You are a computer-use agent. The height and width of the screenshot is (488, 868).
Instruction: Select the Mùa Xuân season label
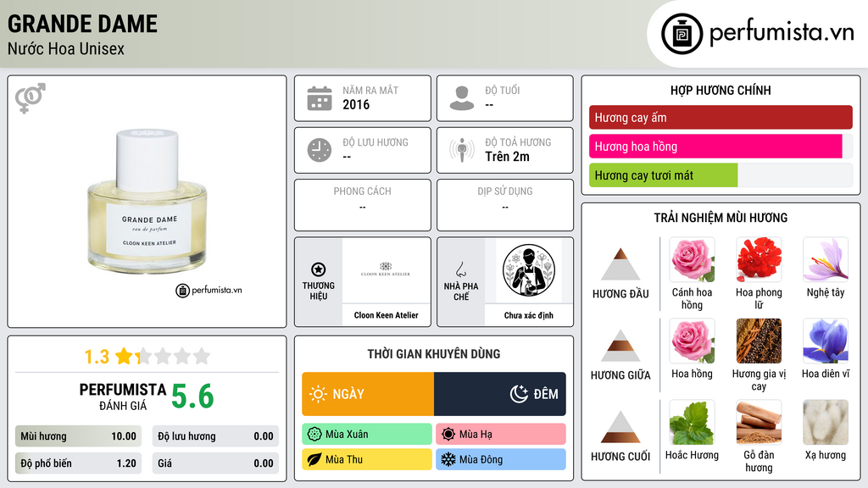click(x=347, y=435)
